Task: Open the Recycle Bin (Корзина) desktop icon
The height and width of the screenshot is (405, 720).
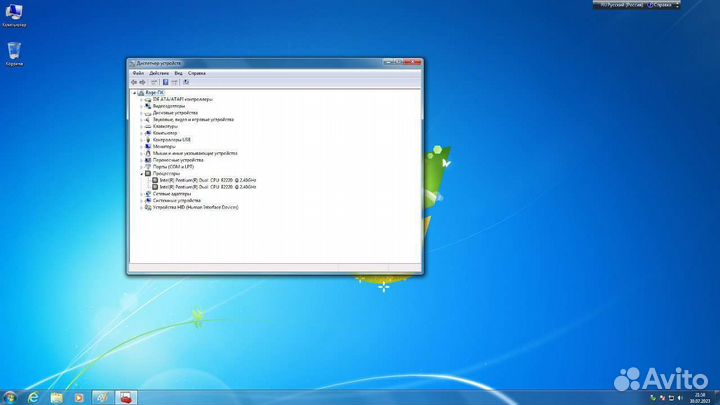Action: (x=15, y=52)
